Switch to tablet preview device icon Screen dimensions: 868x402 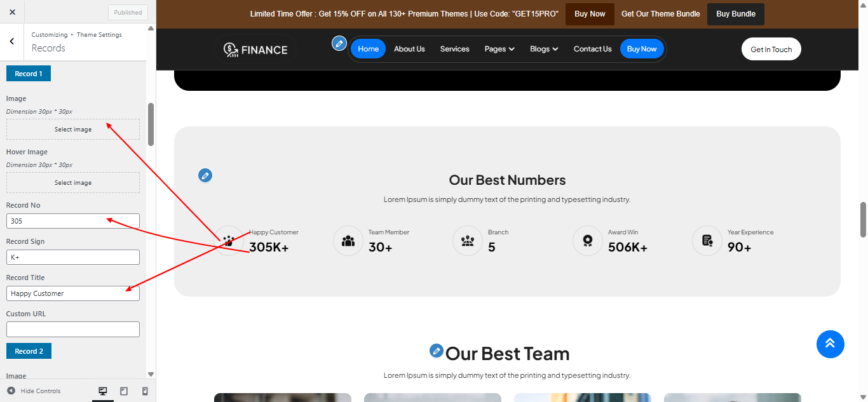(124, 391)
